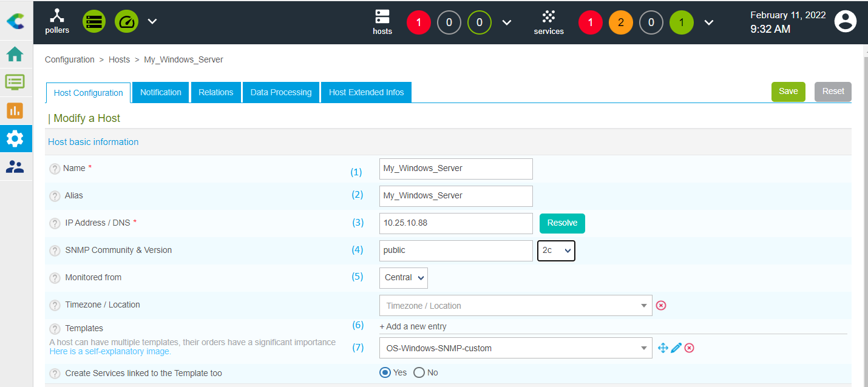Click the user profile avatar icon
868x387 pixels.
[x=845, y=22]
